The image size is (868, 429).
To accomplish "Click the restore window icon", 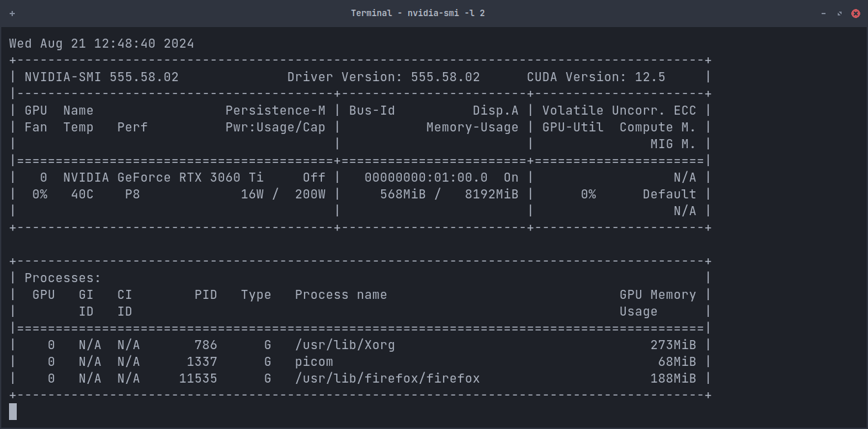I will (x=838, y=13).
